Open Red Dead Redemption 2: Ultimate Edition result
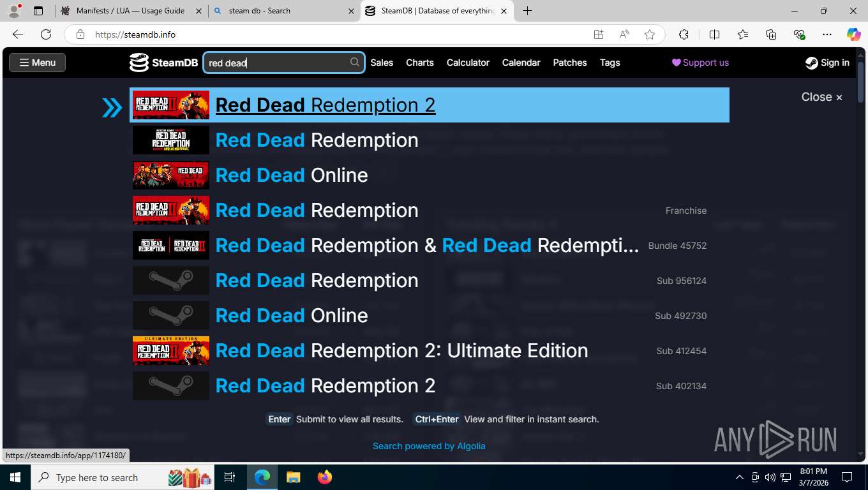 429,351
